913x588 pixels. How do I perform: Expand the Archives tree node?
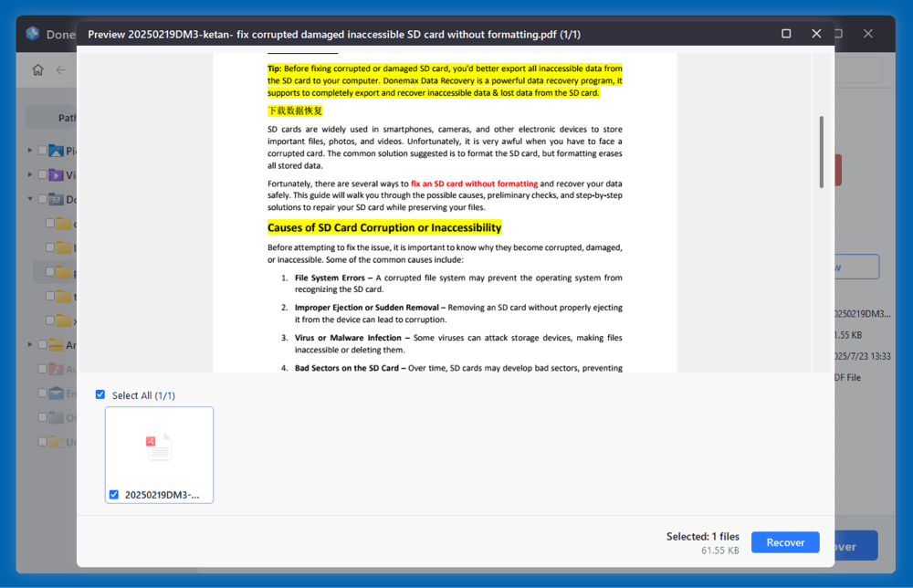(29, 344)
